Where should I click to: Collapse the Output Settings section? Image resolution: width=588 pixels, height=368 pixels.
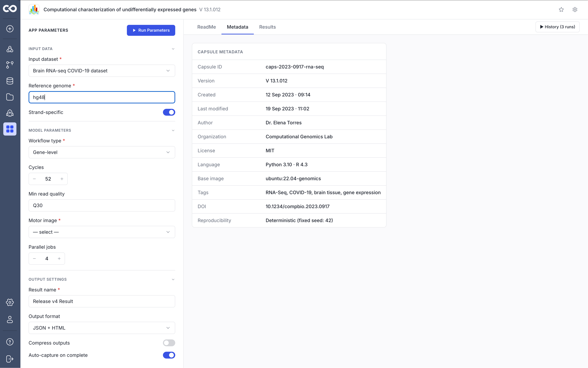pyautogui.click(x=173, y=279)
